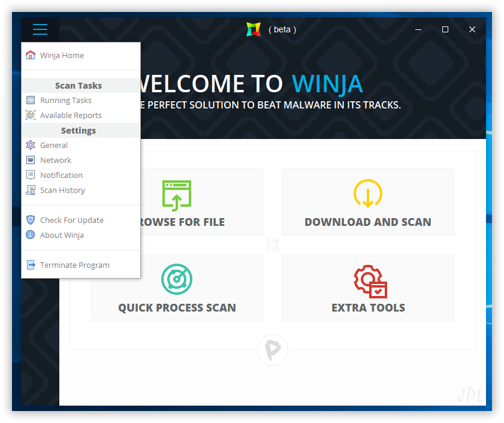
Task: Close the Winja window
Action: pyautogui.click(x=472, y=29)
